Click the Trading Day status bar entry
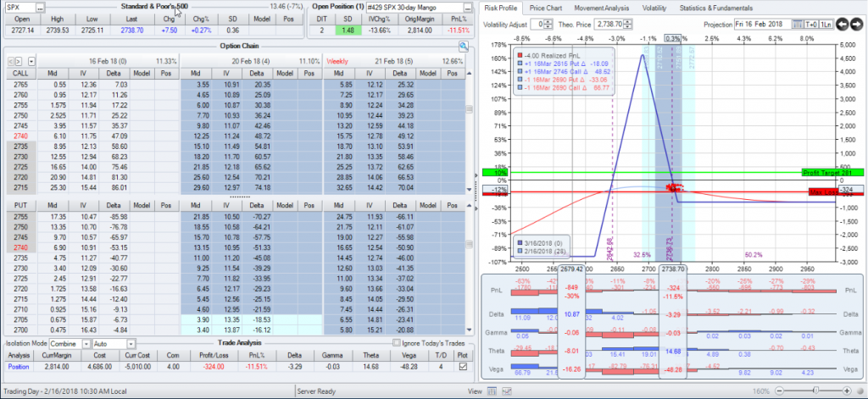 [x=66, y=391]
